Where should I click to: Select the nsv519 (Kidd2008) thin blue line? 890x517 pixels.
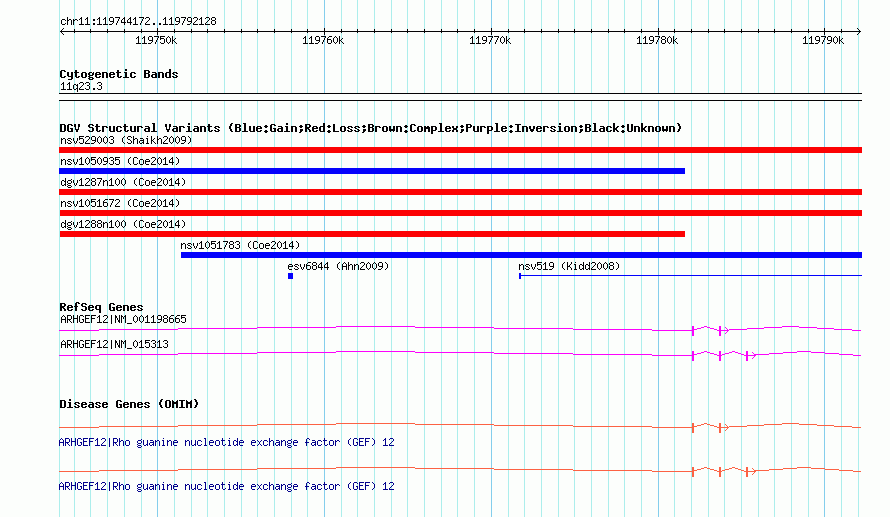[690, 276]
